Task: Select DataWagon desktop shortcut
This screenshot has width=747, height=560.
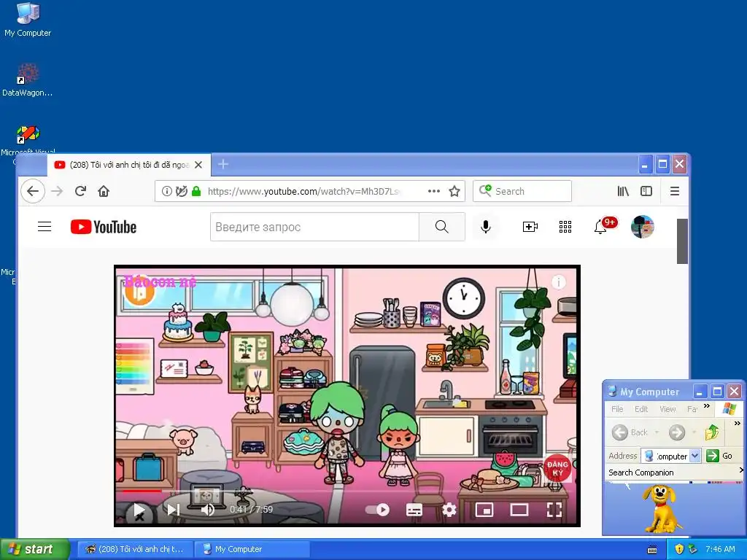Action: click(28, 80)
